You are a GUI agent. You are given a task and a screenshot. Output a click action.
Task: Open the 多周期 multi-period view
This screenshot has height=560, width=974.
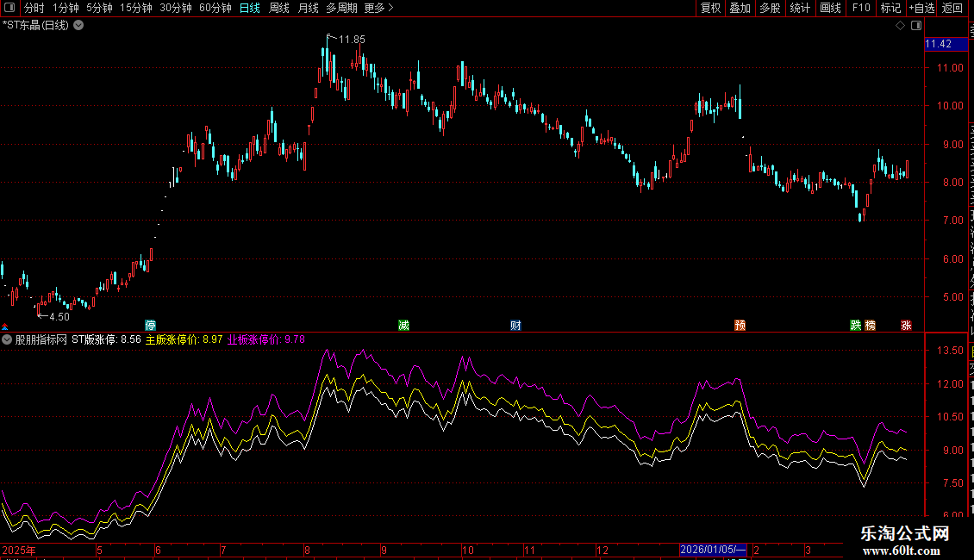tap(341, 8)
